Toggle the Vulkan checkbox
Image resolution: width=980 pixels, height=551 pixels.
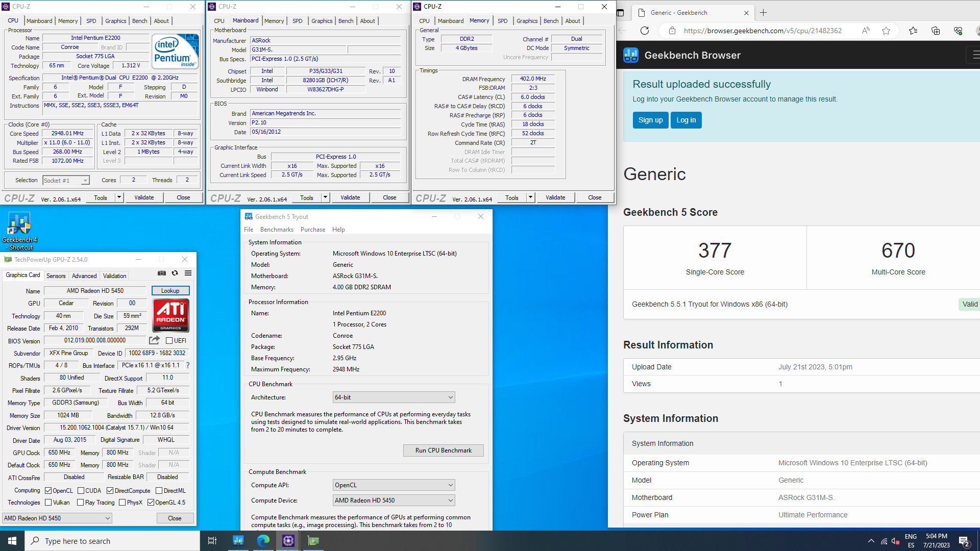48,503
